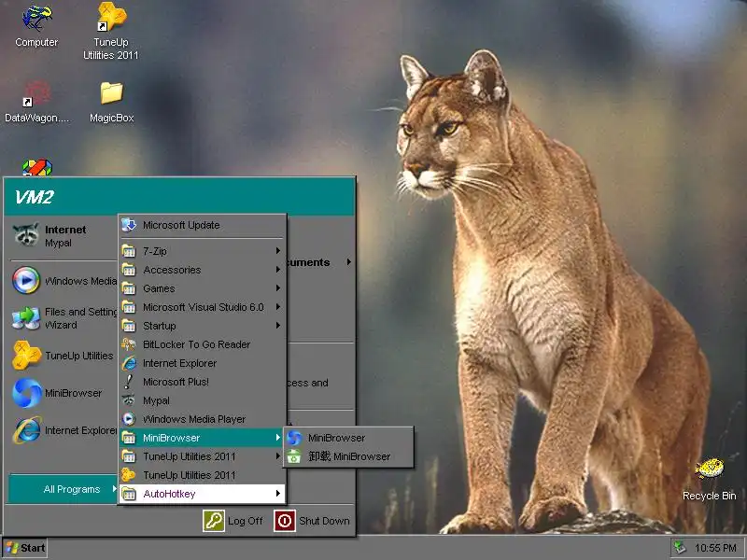Click the Shut Down power icon
The image size is (747, 560).
pos(285,521)
